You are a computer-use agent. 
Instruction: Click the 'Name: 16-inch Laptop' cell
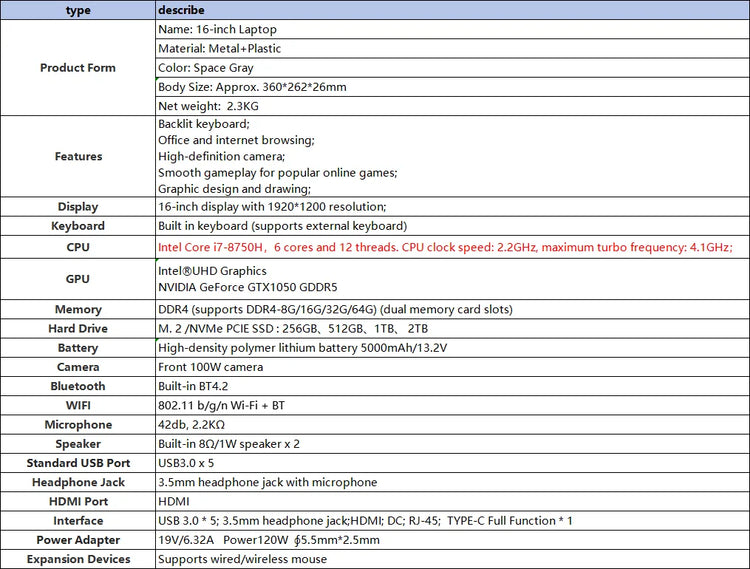tap(217, 30)
